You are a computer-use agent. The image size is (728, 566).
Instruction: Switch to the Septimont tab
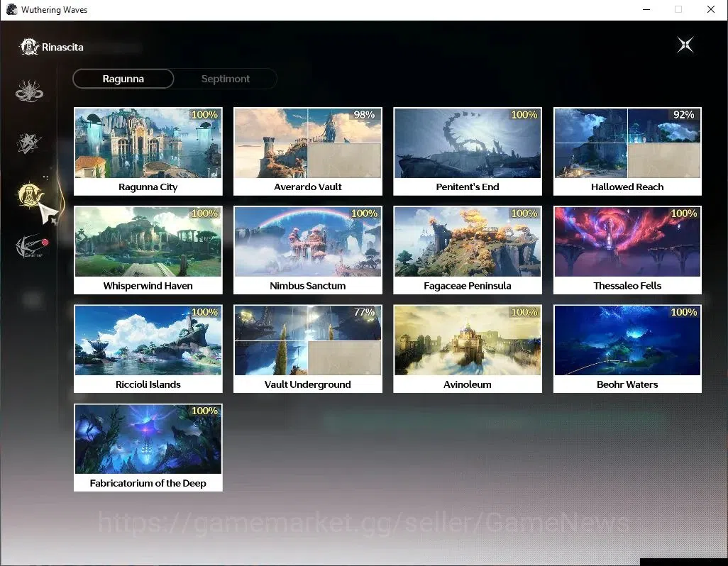click(x=225, y=79)
